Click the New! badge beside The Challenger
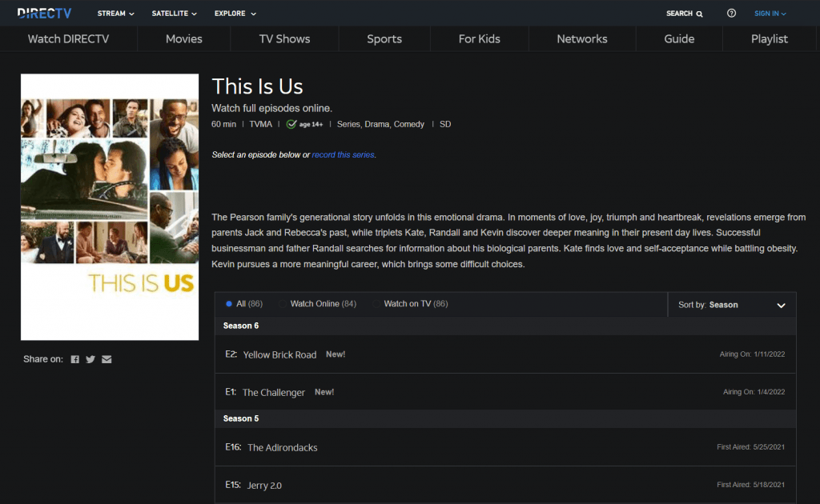820x504 pixels. [x=324, y=392]
